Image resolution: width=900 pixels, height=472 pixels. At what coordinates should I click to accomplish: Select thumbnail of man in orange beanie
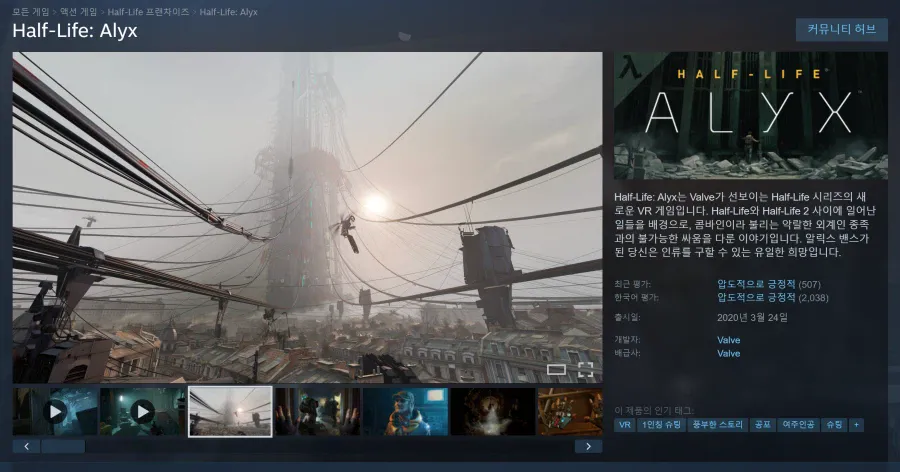coord(405,411)
